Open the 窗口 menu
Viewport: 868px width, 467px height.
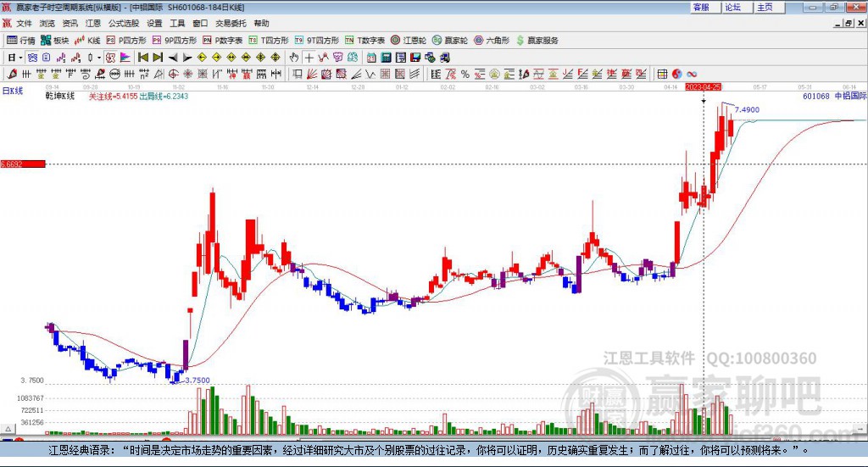200,23
